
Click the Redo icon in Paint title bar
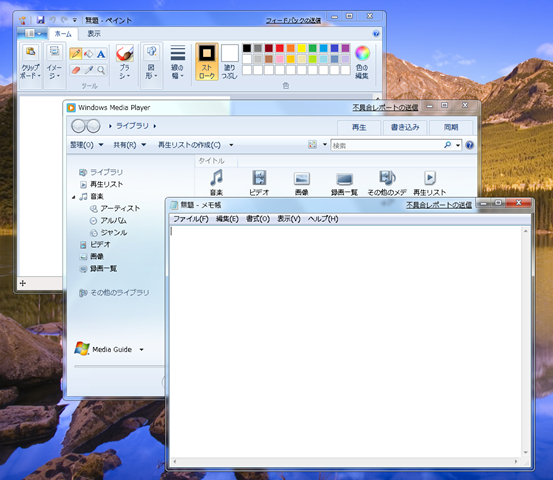click(64, 20)
